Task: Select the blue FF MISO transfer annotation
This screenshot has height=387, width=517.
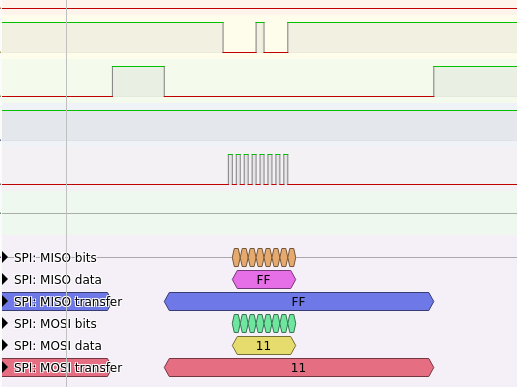Action: pyautogui.click(x=299, y=301)
